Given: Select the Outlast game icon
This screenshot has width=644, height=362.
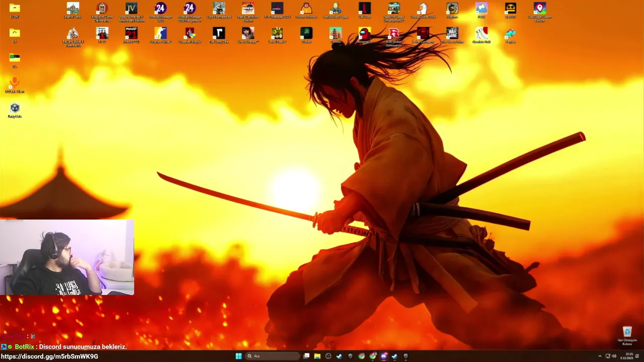Looking at the screenshot, I should [306, 36].
